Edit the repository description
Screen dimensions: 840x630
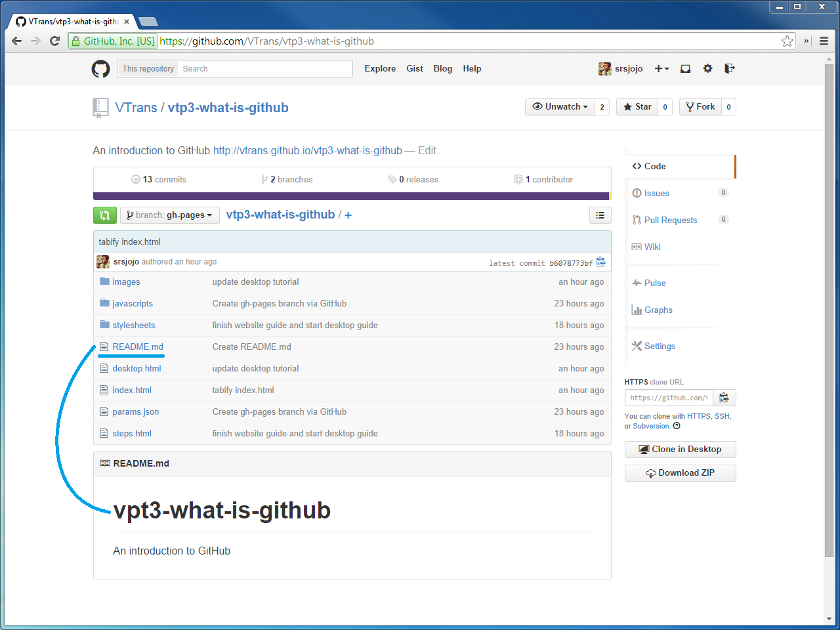(x=427, y=150)
